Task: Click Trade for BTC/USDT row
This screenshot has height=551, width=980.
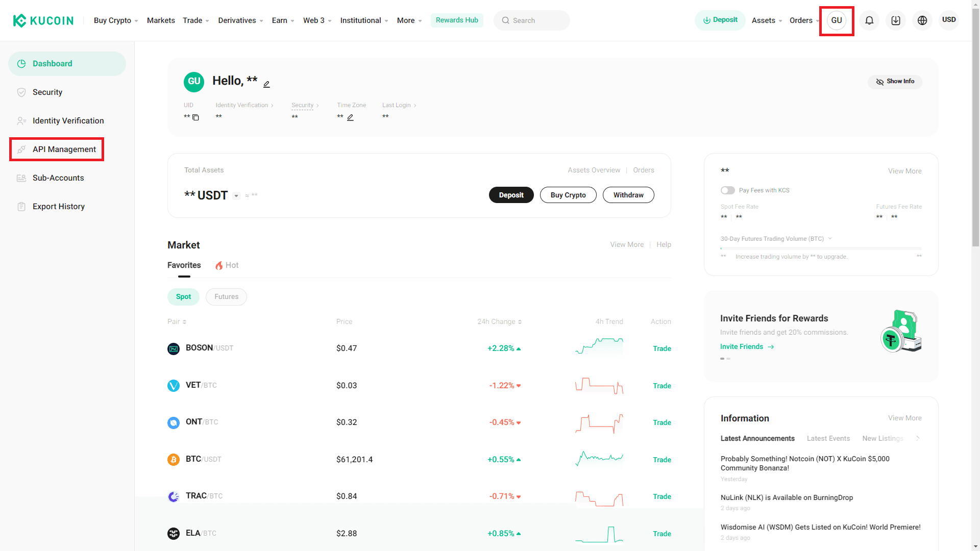Action: (x=662, y=460)
